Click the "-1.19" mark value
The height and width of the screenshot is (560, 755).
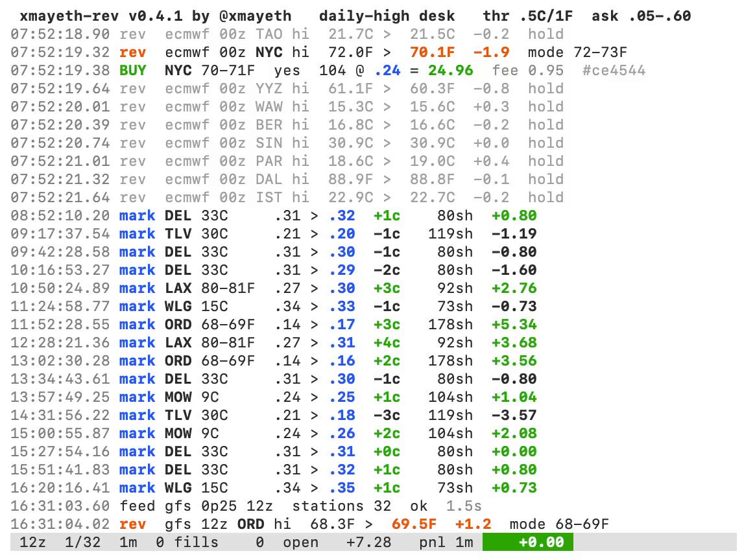click(514, 234)
